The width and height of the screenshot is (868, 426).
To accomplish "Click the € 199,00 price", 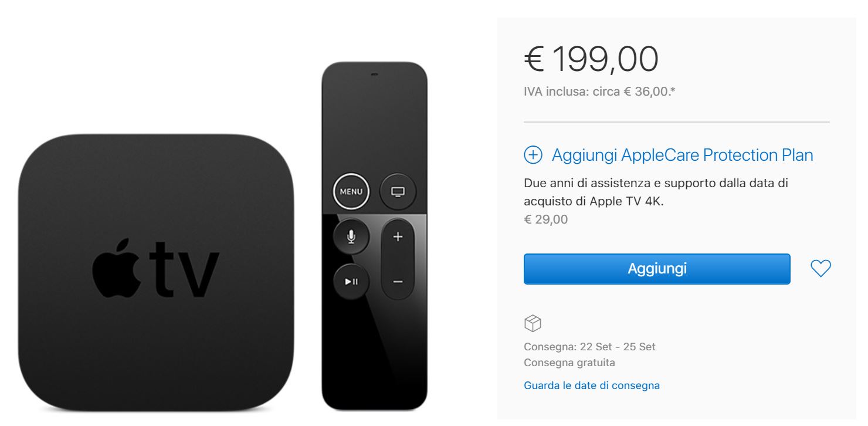I will click(x=591, y=58).
